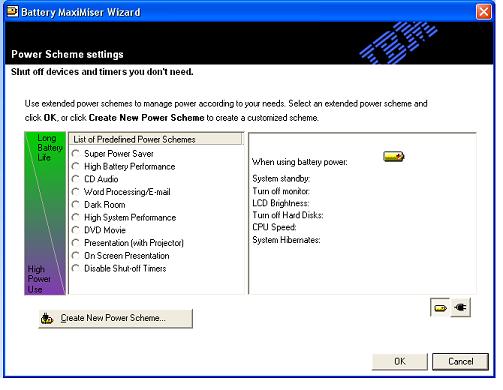
Task: Click the 'Power Scheme settings' heading
Action: coord(67,54)
